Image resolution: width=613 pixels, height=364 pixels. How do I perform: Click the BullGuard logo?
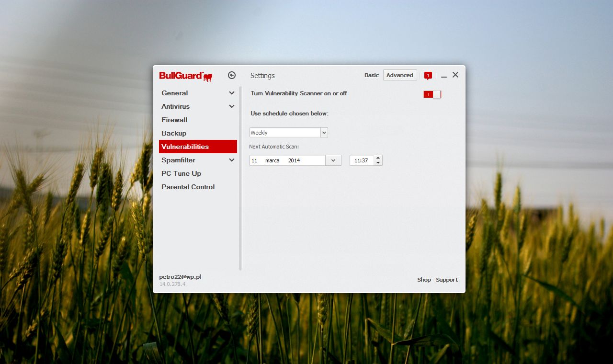point(186,76)
